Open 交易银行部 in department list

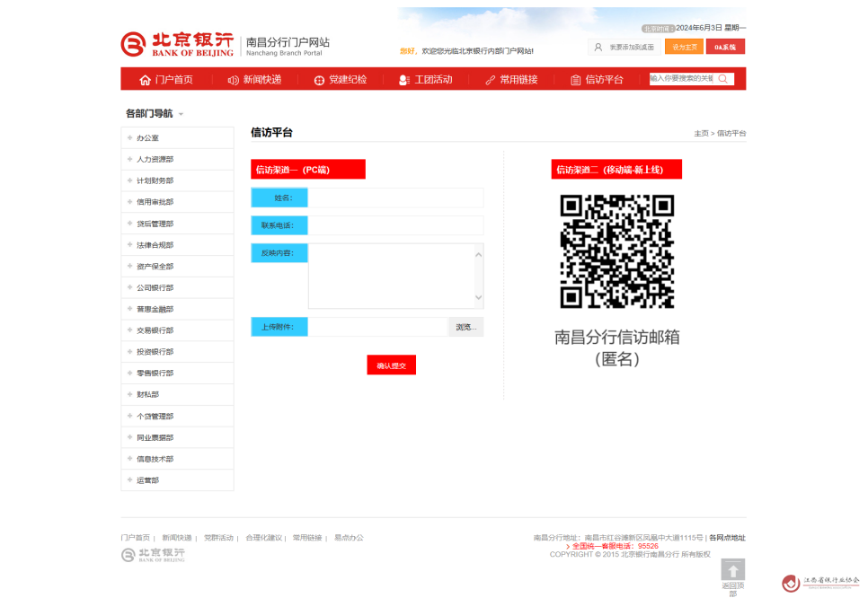177,330
